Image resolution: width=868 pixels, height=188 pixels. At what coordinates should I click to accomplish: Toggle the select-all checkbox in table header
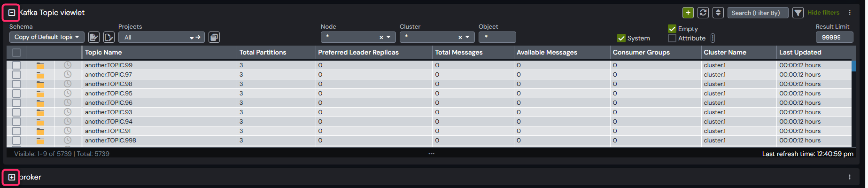[16, 53]
